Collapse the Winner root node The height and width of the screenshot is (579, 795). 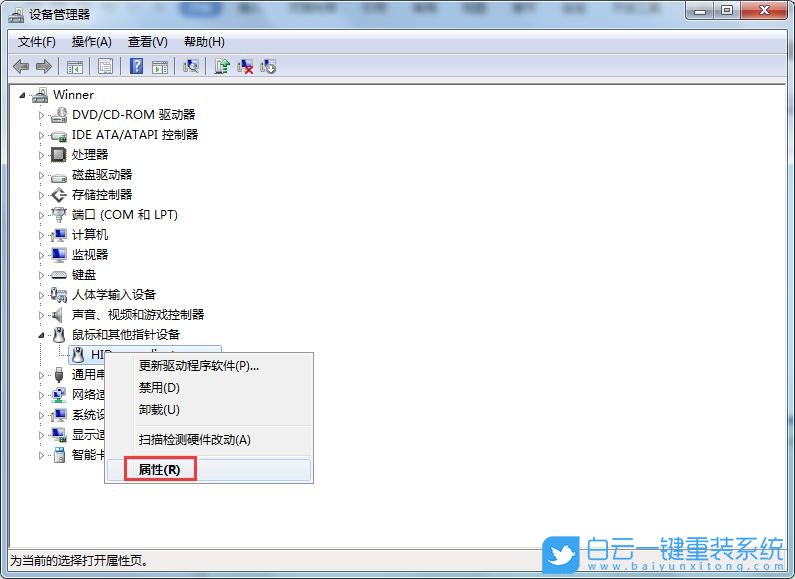(x=22, y=95)
